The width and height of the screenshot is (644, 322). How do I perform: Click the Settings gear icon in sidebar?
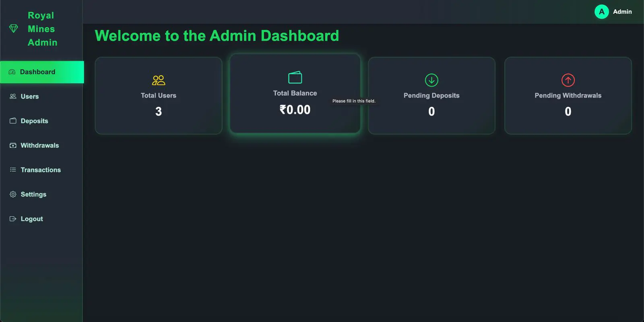[x=13, y=194]
